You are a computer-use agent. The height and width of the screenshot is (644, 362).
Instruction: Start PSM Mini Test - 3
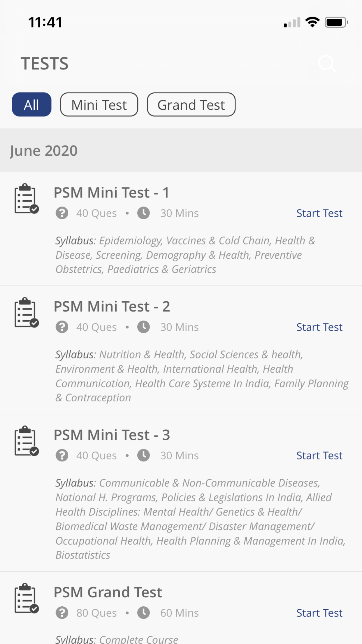click(x=319, y=455)
